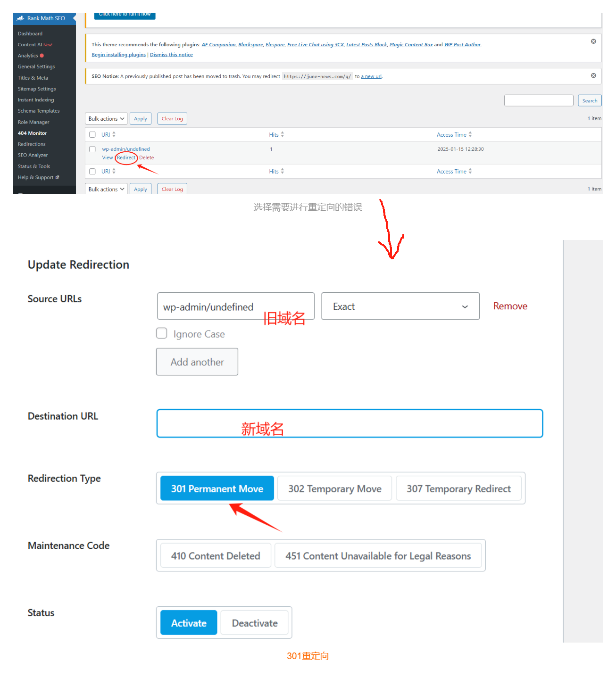Dismiss the theme plugins notice with X icon

click(x=593, y=41)
